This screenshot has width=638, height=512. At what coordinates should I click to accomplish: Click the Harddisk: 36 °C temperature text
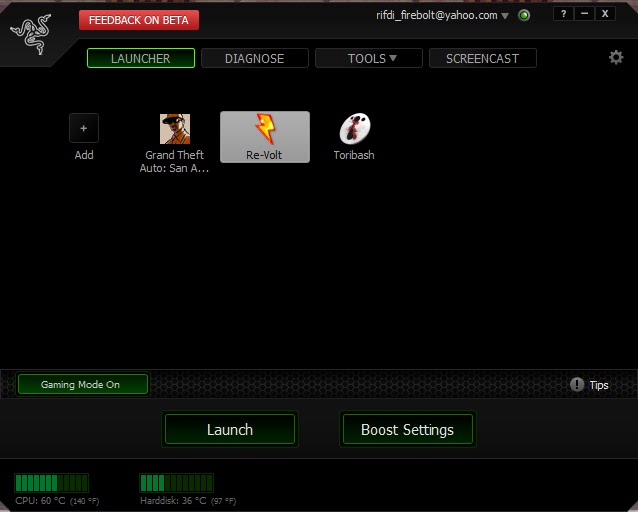pyautogui.click(x=188, y=501)
